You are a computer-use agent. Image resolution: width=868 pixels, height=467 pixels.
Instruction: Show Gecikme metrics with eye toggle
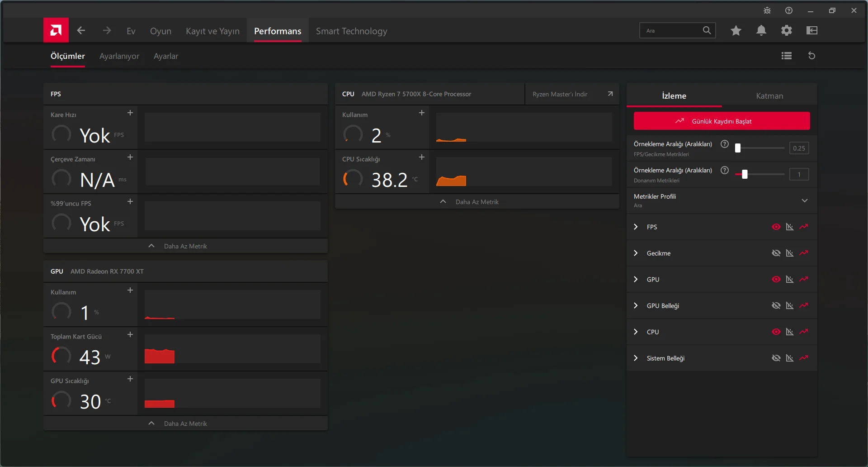pos(776,253)
